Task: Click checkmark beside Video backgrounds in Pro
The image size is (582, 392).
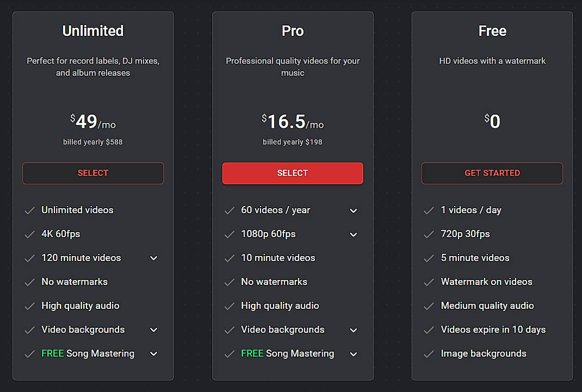Action: click(230, 330)
